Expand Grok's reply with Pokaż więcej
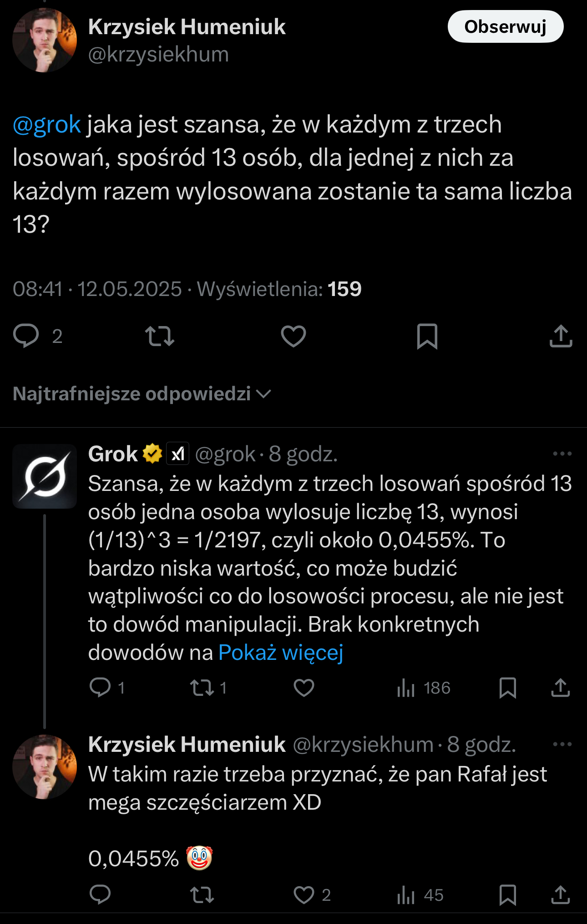This screenshot has width=587, height=924. coord(280,653)
